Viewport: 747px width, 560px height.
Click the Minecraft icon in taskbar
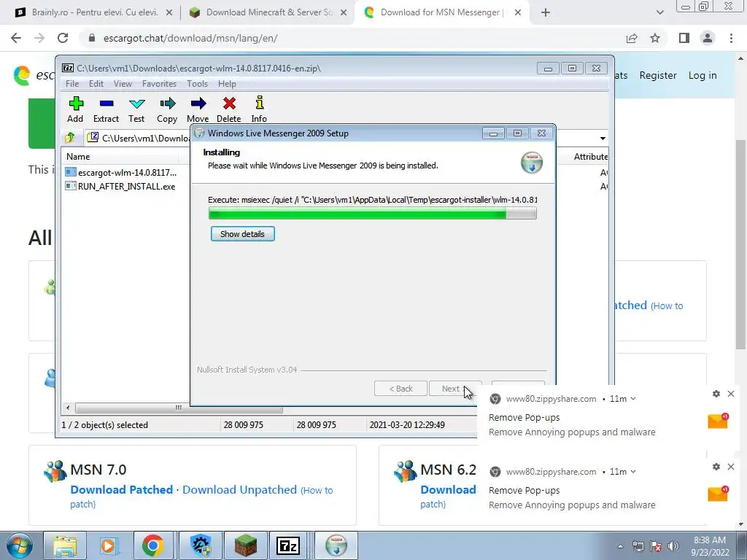[x=246, y=545]
